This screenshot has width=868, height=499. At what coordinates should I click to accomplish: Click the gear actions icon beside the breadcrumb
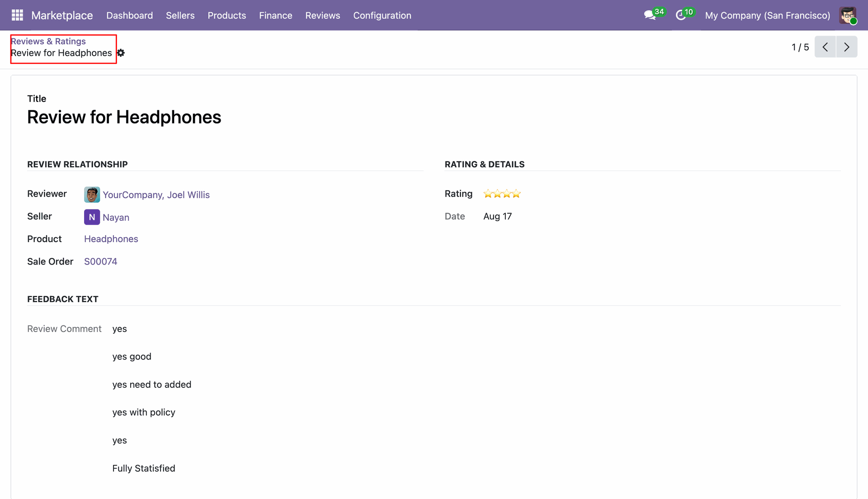pos(121,53)
